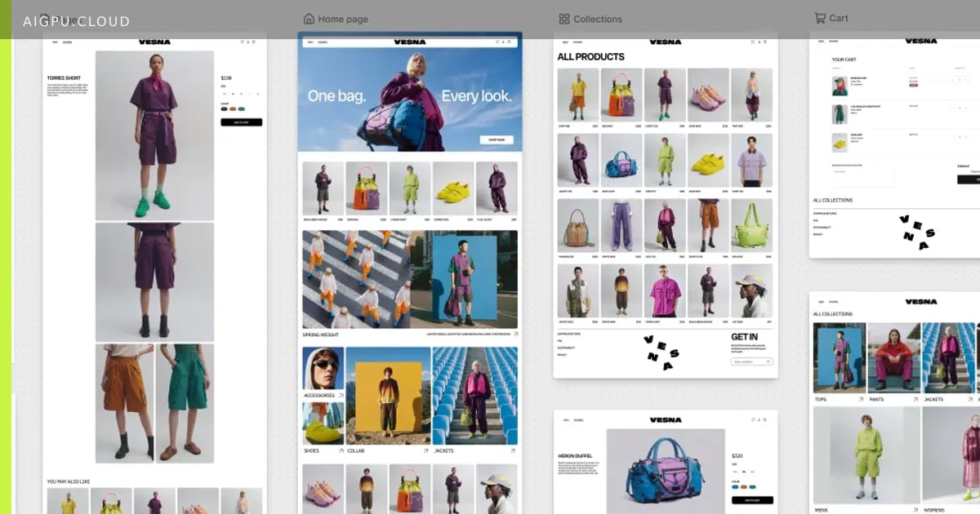Click the grid icon beside Collections label
The image size is (980, 514).
(564, 19)
